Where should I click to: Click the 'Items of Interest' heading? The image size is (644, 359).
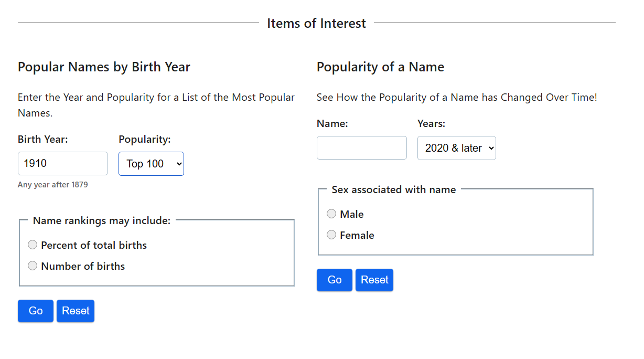click(316, 24)
